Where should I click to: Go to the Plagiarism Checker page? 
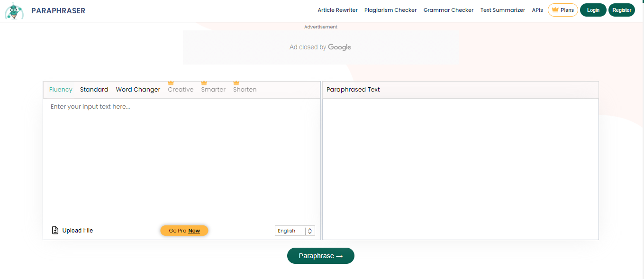coord(390,10)
